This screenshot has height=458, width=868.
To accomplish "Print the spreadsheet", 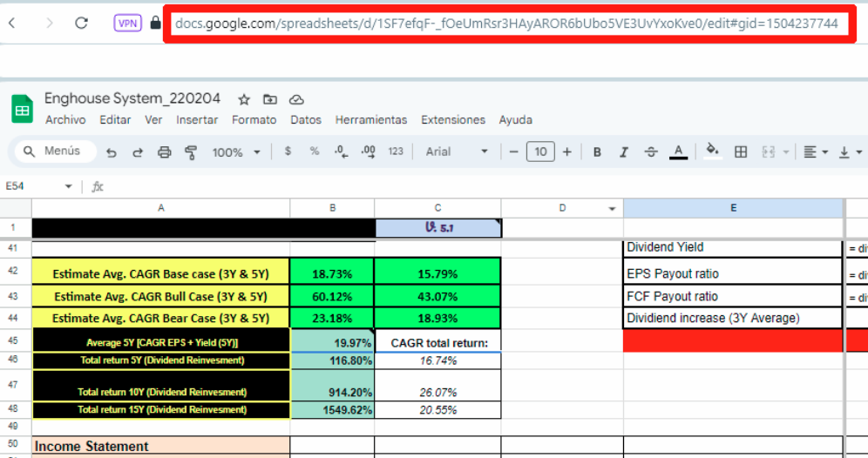I will (x=165, y=152).
